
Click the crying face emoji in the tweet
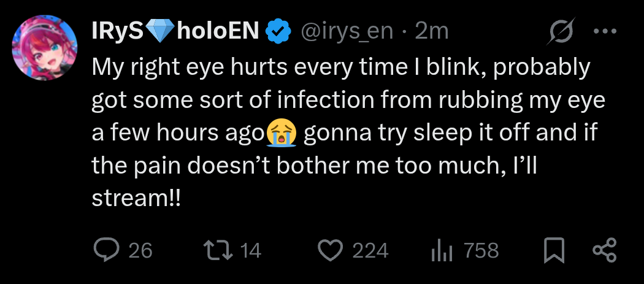click(282, 132)
